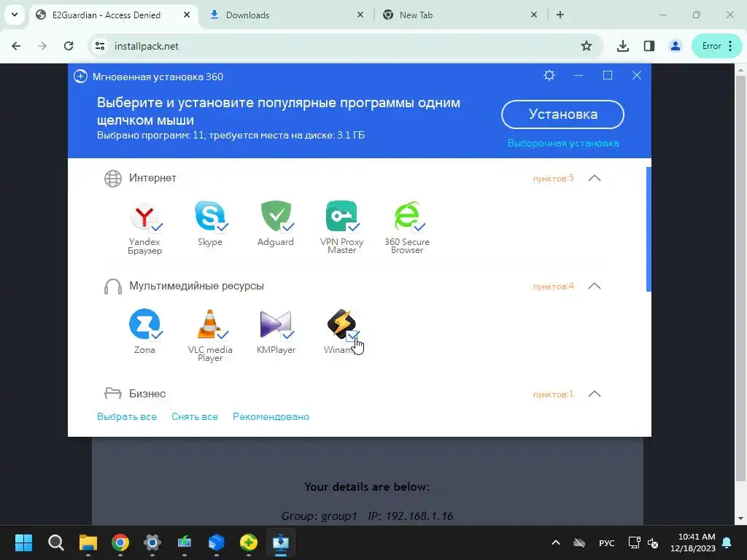This screenshot has width=747, height=560.
Task: Uncheck the KMPlayer checkbox
Action: click(287, 335)
